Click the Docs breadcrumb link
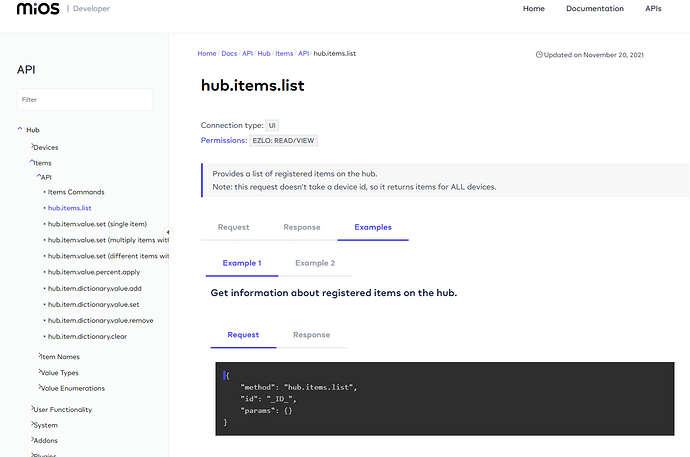The width and height of the screenshot is (690, 457). click(229, 53)
